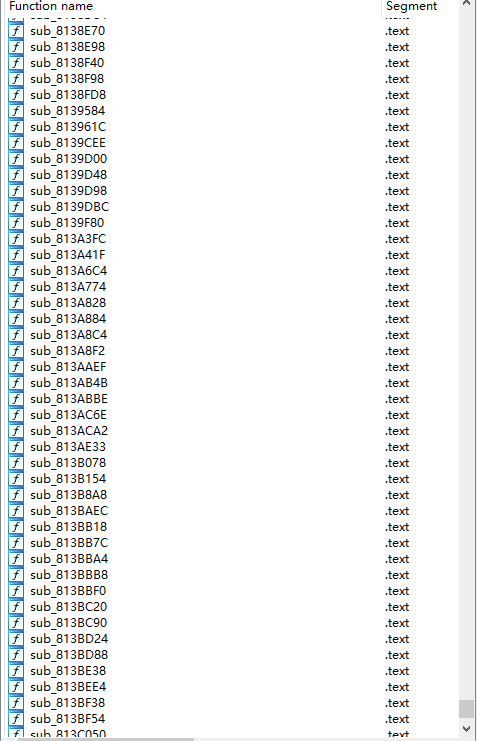This screenshot has height=741, width=477.
Task: Select function sub_813BC20
Action: coord(69,607)
